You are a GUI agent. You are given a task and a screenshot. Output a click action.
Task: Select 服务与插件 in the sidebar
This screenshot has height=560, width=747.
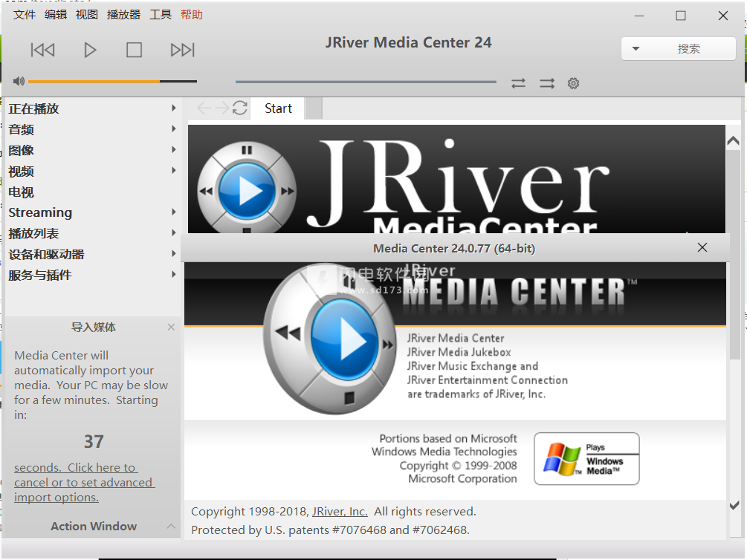39,275
